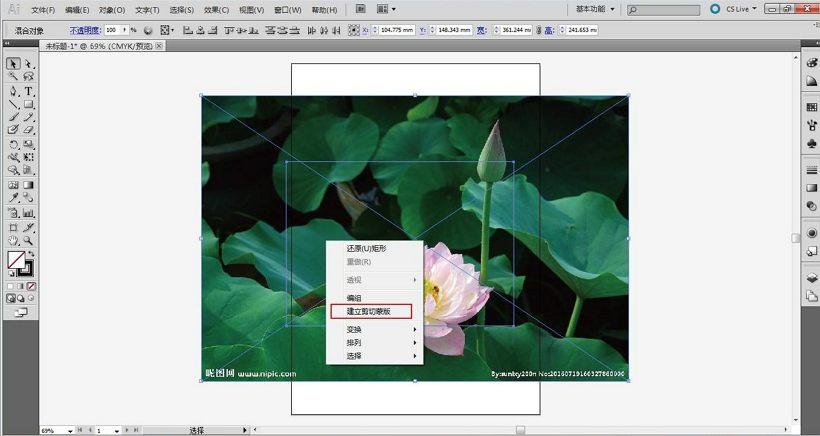Image resolution: width=820 pixels, height=436 pixels.
Task: Select the Rectangle tool
Action: [29, 105]
